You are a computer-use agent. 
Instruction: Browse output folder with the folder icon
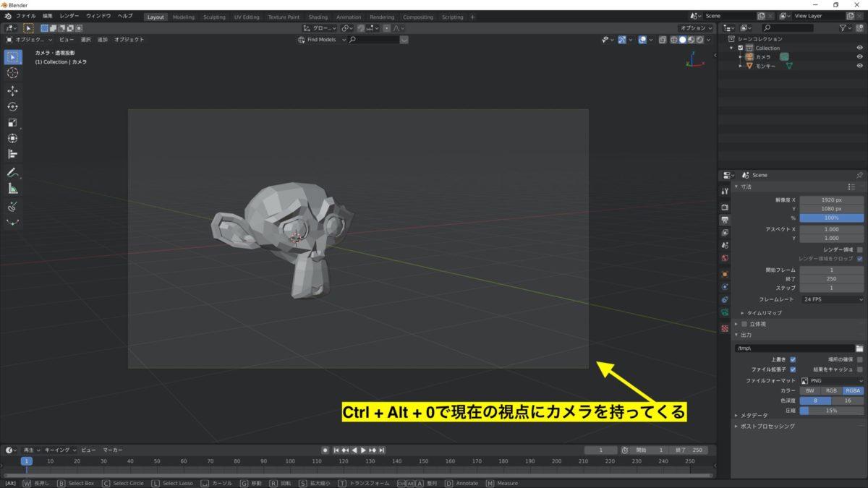click(x=860, y=348)
